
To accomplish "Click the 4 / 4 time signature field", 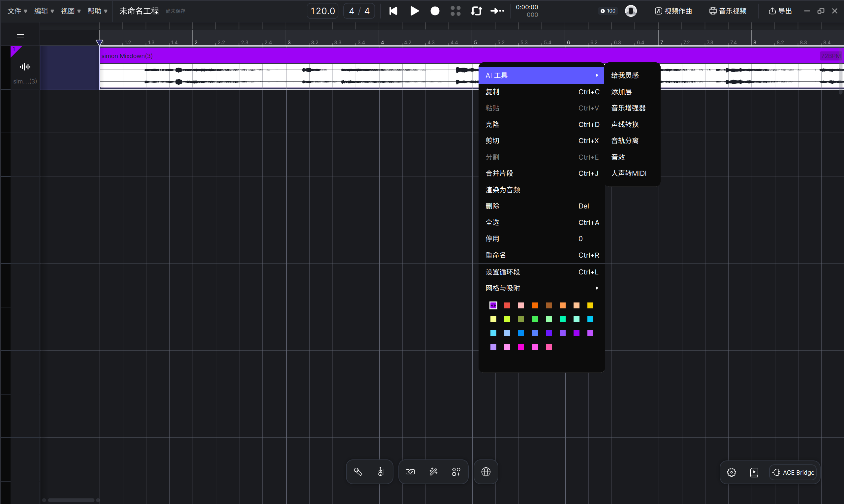I will 359,11.
